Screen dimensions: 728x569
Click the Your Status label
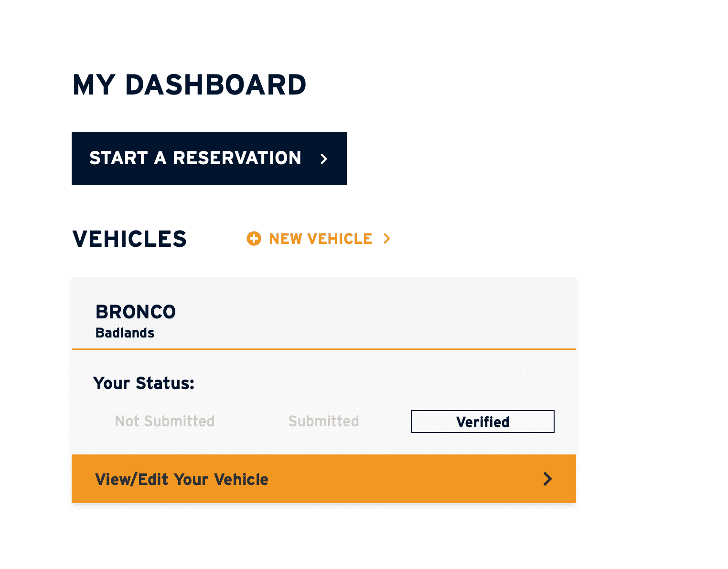(x=144, y=383)
